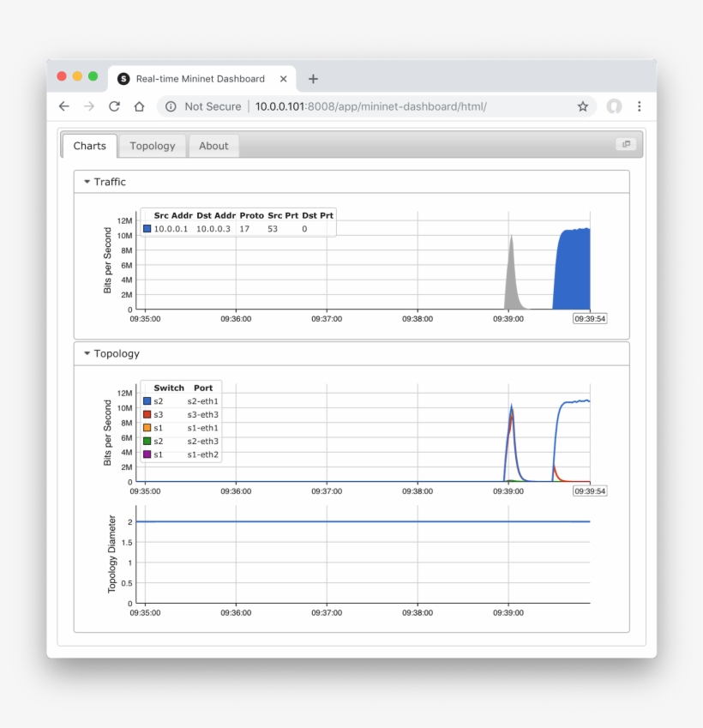
Task: Open the About tab
Action: [x=213, y=146]
